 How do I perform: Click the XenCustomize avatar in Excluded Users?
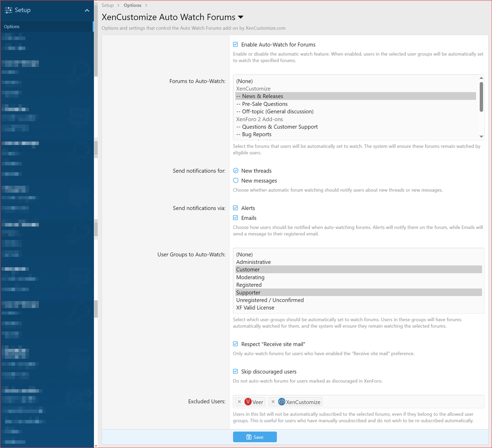(x=282, y=401)
